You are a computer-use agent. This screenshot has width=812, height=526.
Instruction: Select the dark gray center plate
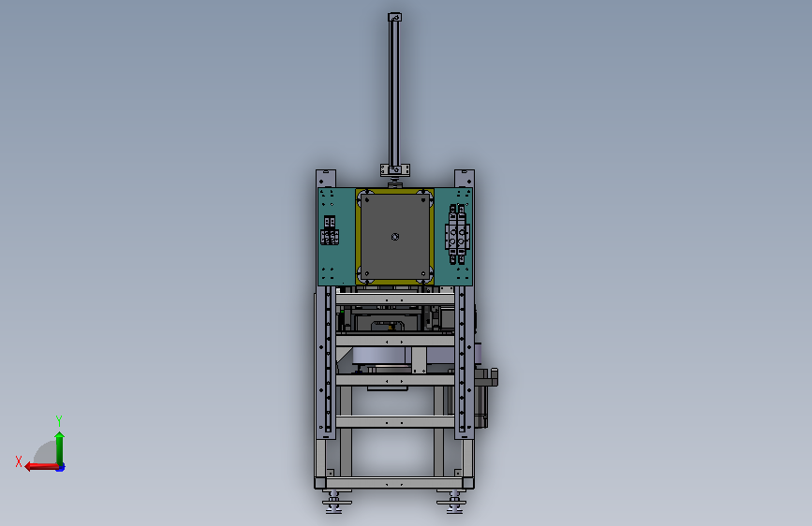tap(395, 237)
